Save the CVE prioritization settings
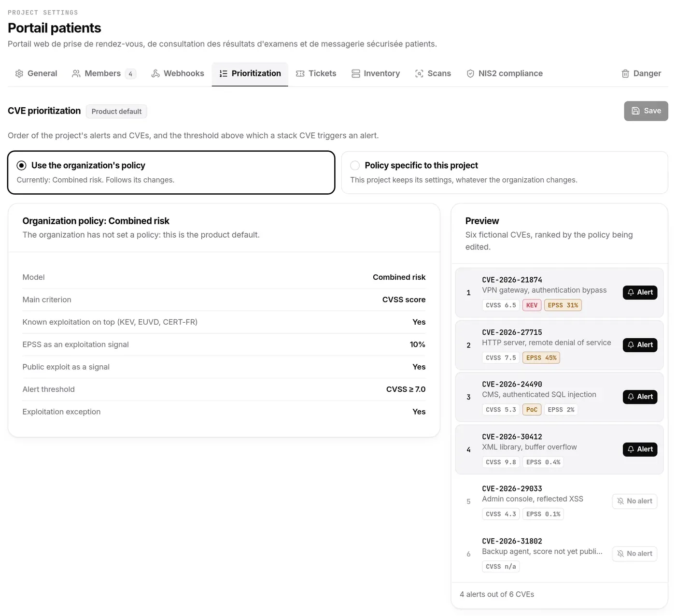This screenshot has width=676, height=616. 646,111
